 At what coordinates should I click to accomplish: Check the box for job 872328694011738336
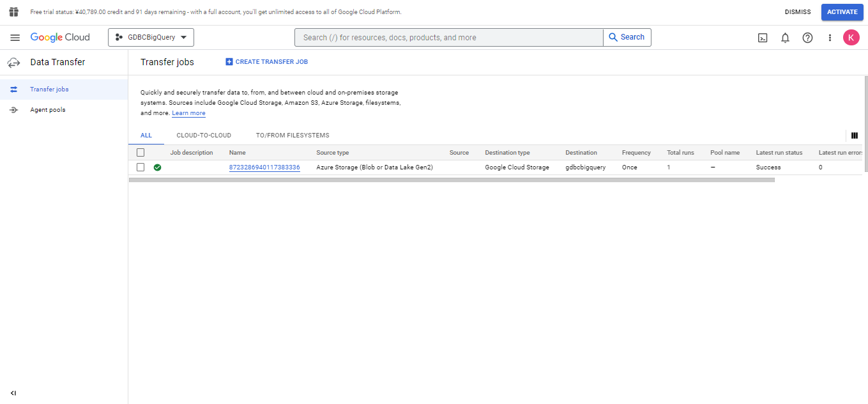141,167
